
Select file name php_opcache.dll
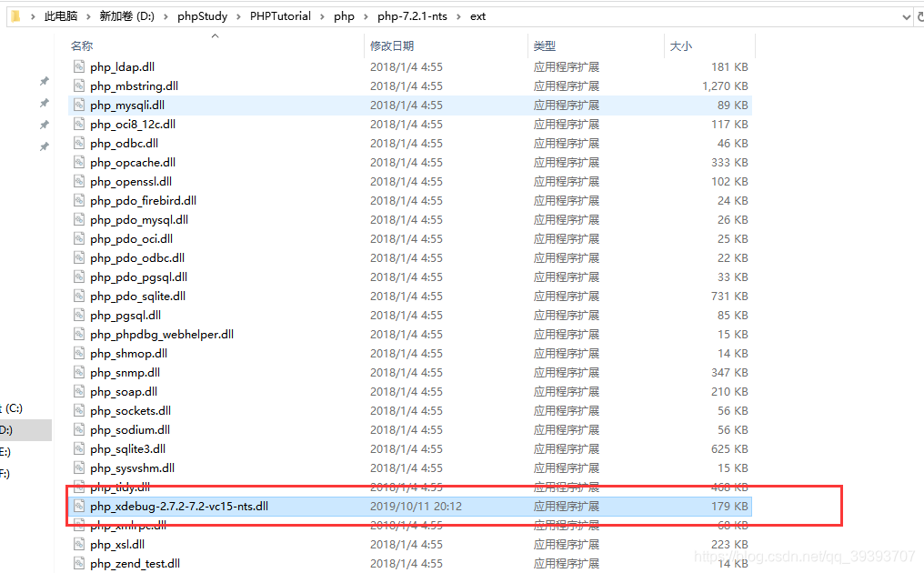pos(133,162)
